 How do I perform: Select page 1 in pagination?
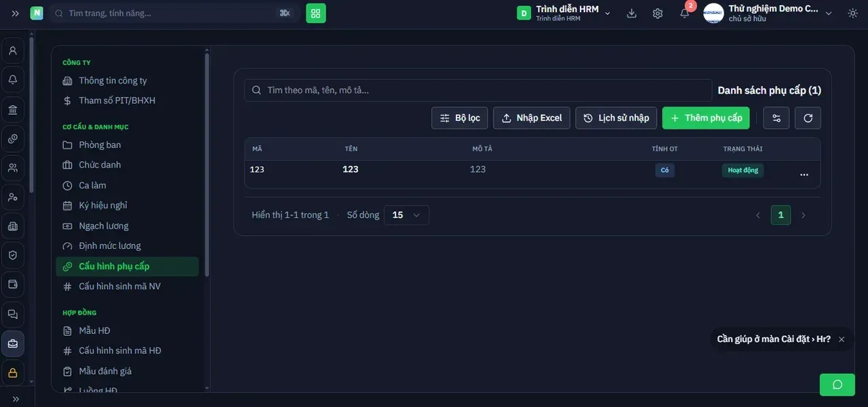tap(781, 215)
